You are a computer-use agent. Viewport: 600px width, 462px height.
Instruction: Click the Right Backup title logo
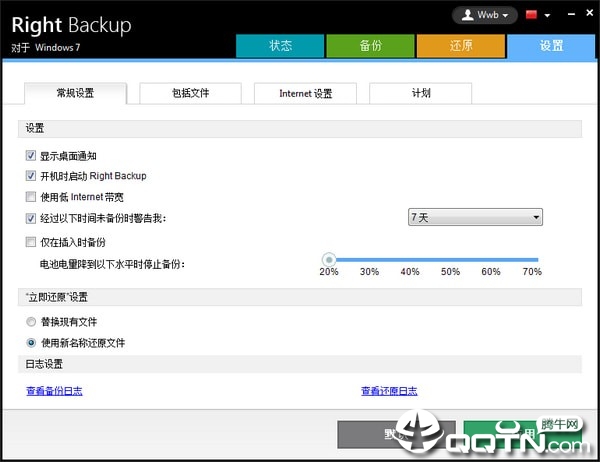71,25
